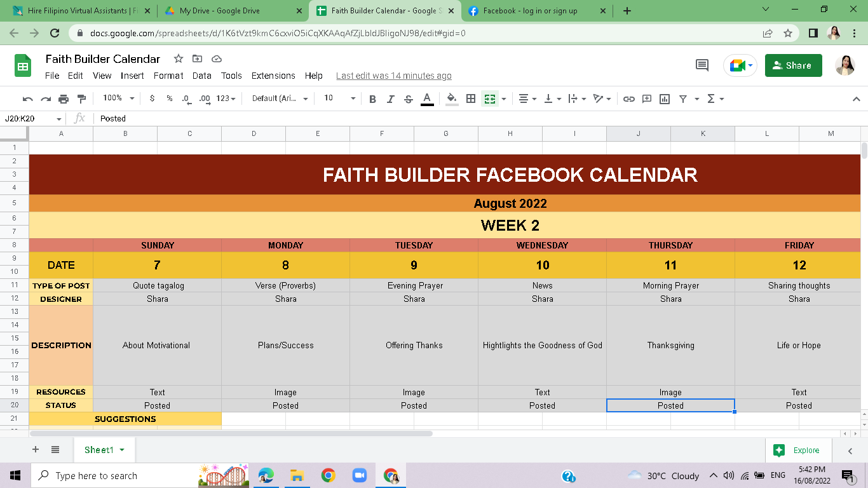Open the font size dropdown

click(339, 98)
